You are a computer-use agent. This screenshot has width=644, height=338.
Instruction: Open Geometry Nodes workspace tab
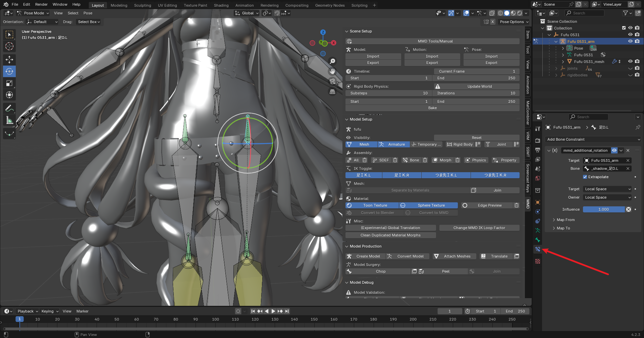coord(330,5)
